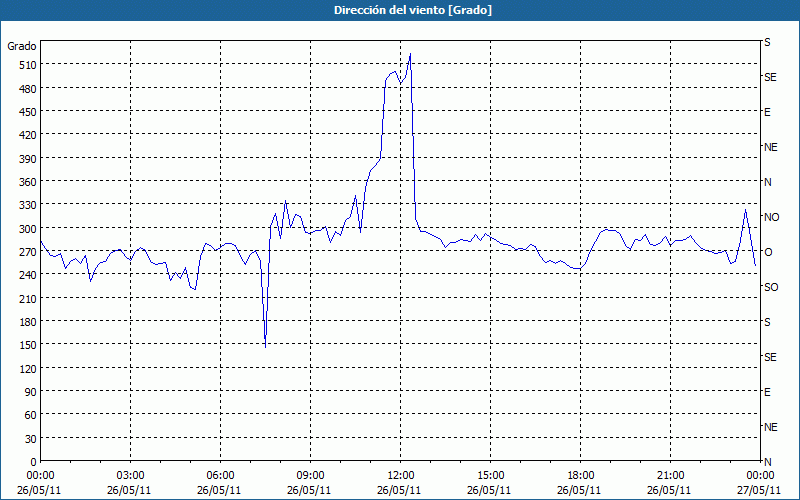Select the 330 degree axis label
This screenshot has width=800, height=500.
pyautogui.click(x=28, y=205)
